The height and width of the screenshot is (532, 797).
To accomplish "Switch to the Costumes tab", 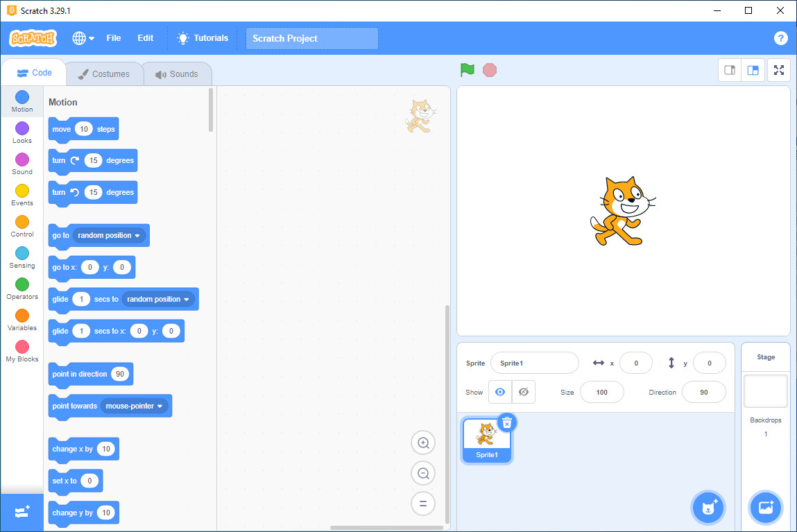I will click(103, 74).
